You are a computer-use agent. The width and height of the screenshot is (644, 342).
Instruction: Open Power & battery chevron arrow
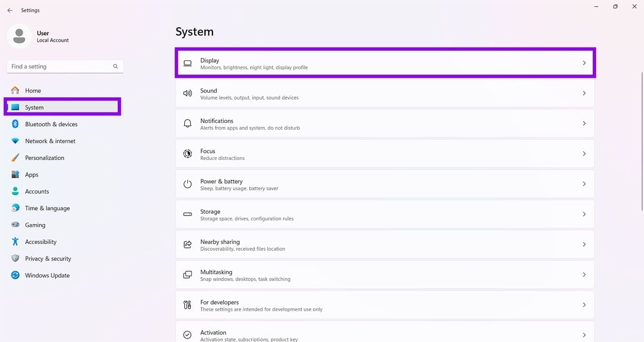coord(584,184)
